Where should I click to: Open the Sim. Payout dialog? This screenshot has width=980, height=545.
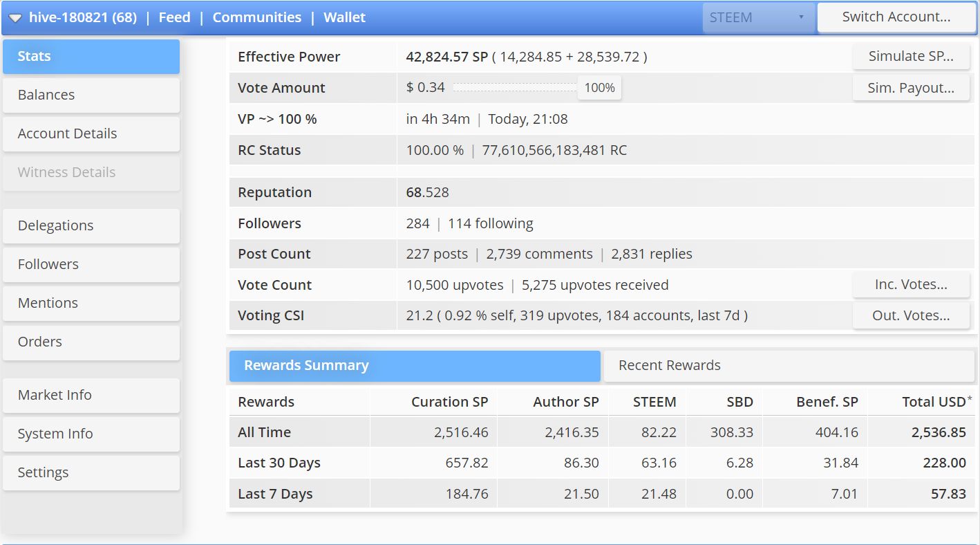[x=910, y=89]
